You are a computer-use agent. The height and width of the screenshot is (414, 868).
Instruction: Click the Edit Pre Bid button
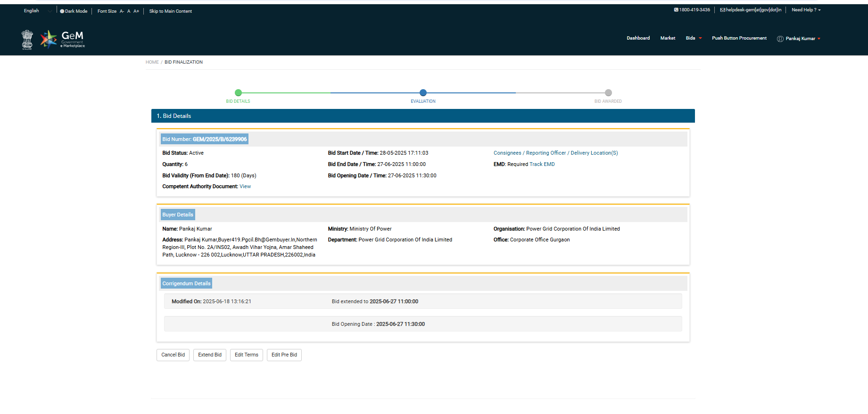click(x=284, y=355)
